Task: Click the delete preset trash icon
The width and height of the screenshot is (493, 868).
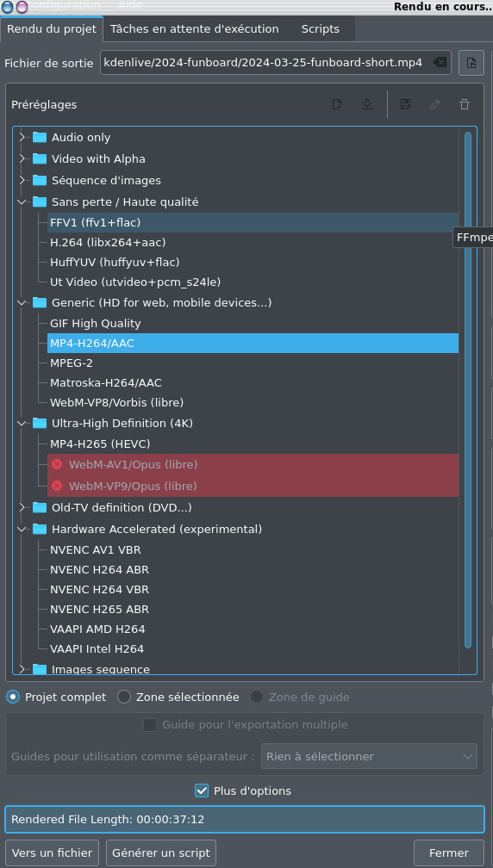Action: [x=465, y=104]
